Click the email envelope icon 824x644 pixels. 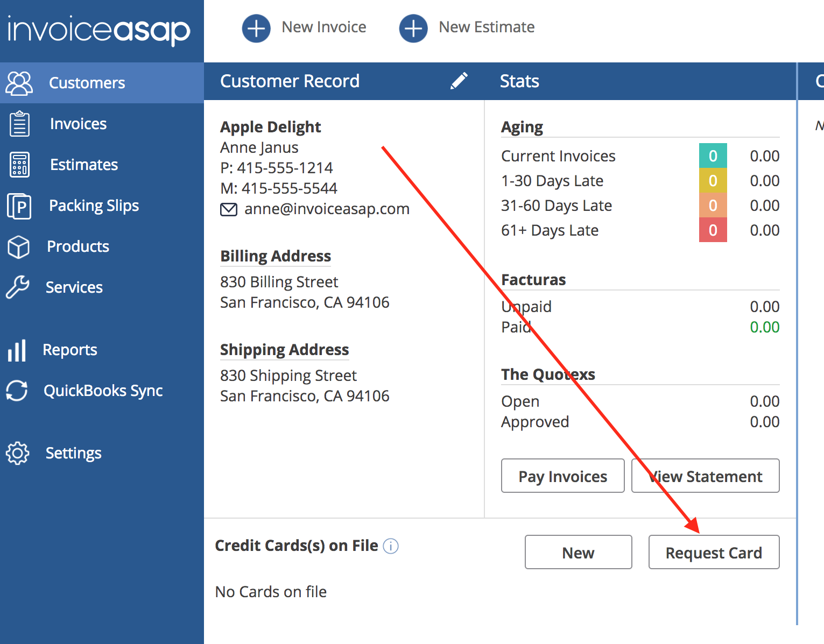click(x=229, y=209)
